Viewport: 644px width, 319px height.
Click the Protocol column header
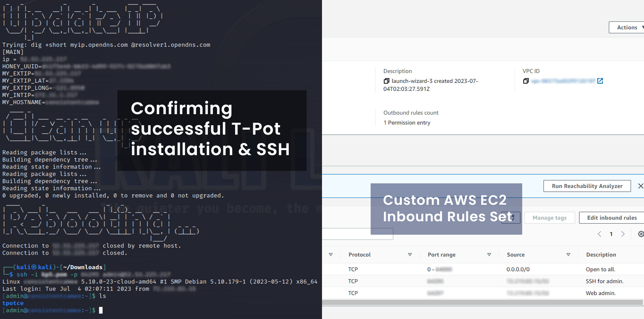point(360,255)
